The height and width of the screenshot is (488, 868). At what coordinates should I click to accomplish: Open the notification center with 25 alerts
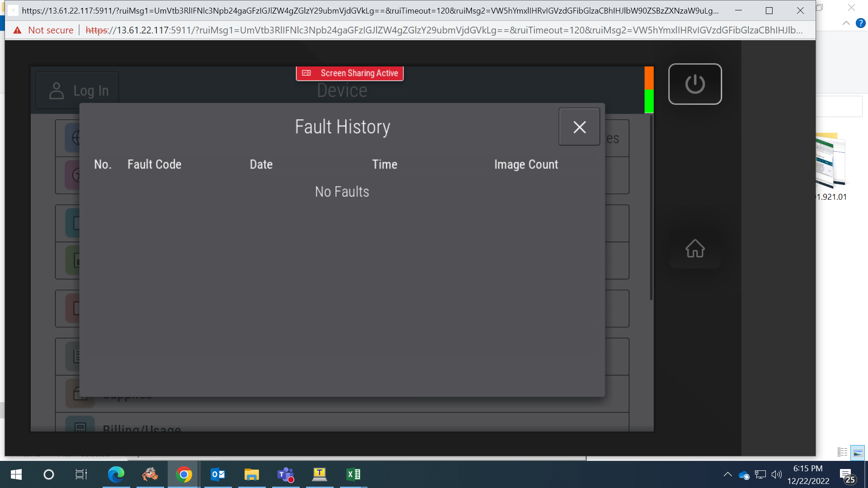[847, 475]
